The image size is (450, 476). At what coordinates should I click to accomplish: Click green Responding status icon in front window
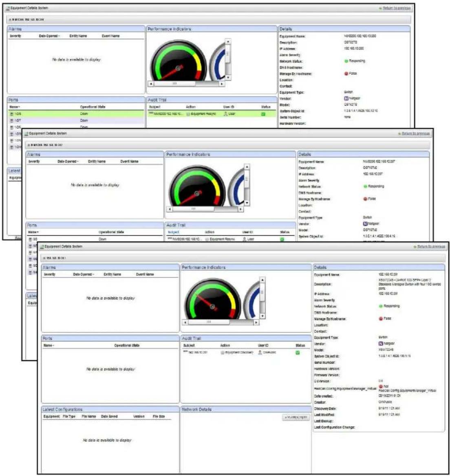[381, 306]
